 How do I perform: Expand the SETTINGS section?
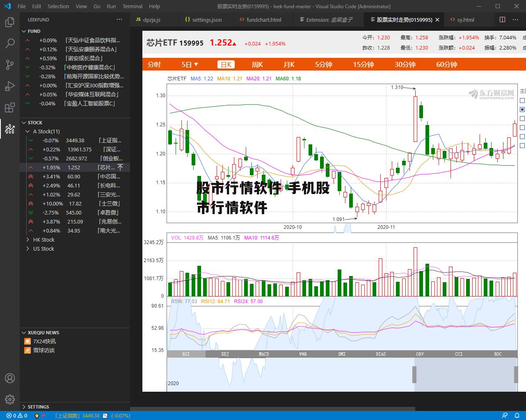(75, 407)
